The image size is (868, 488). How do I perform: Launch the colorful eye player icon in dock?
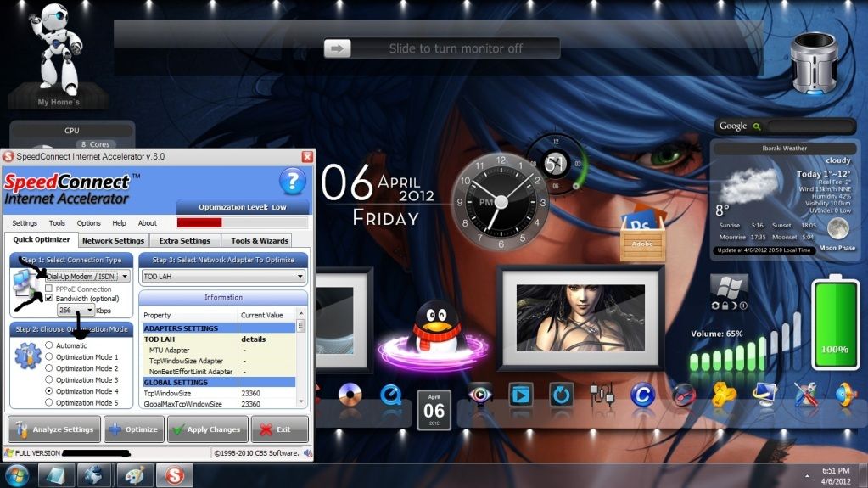click(x=480, y=395)
